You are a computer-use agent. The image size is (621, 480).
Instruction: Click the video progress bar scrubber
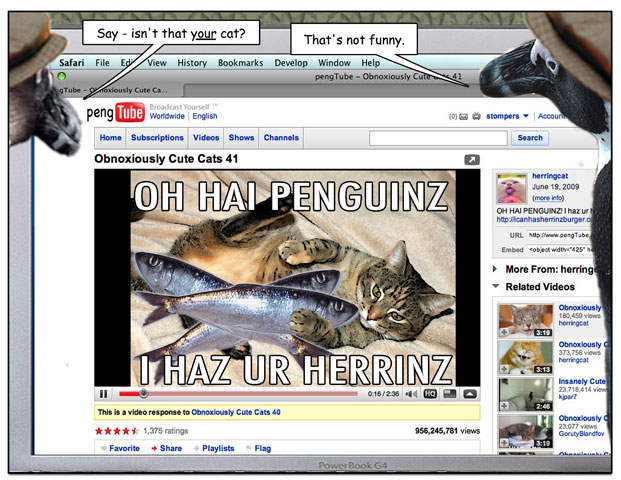tap(143, 394)
